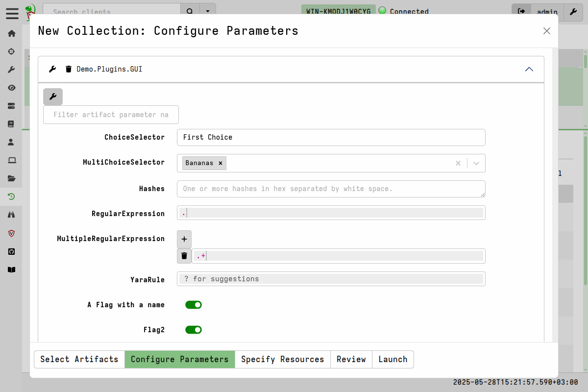Screen dimensions: 588x392
Task: Switch to the Select Artifacts tab
Action: coord(79,359)
